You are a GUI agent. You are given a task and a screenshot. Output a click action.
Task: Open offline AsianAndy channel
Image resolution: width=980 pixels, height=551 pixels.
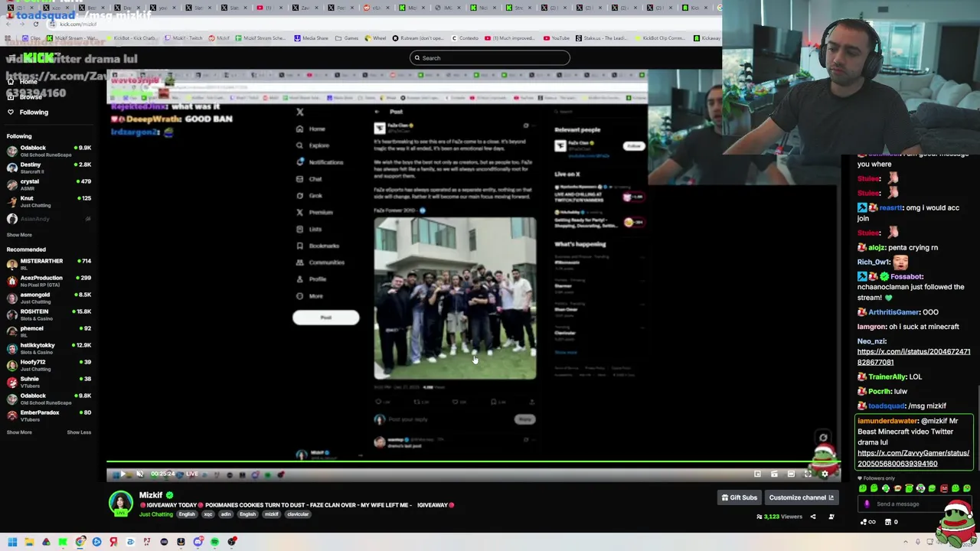[49, 219]
